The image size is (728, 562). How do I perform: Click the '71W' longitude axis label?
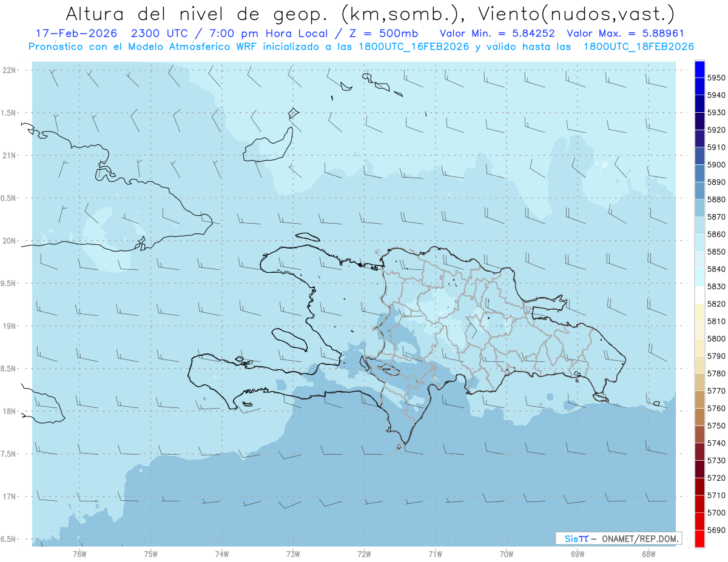[x=435, y=554]
